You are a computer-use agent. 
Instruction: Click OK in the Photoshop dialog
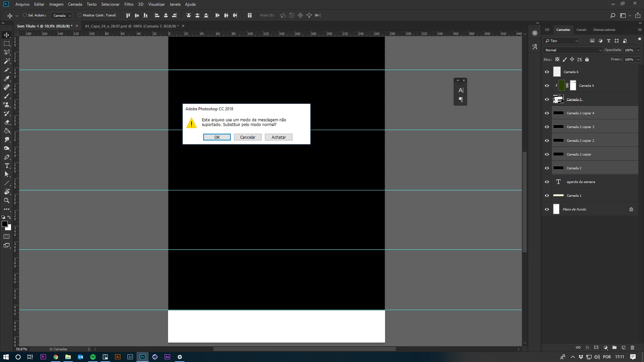point(217,137)
